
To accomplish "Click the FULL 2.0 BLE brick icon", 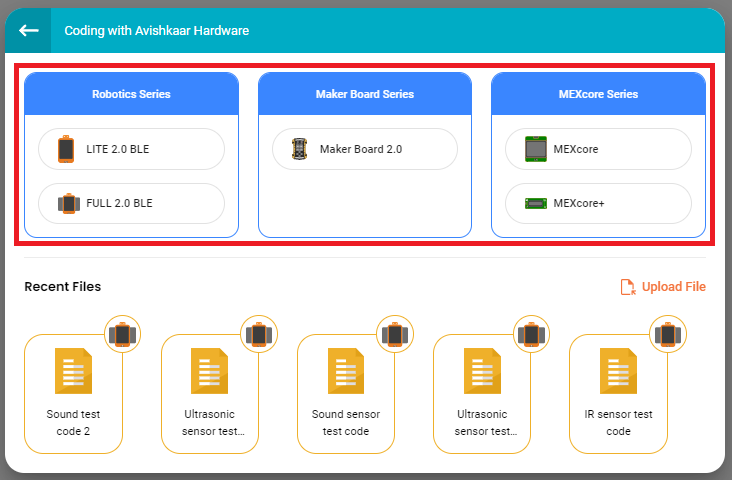I will pos(69,204).
